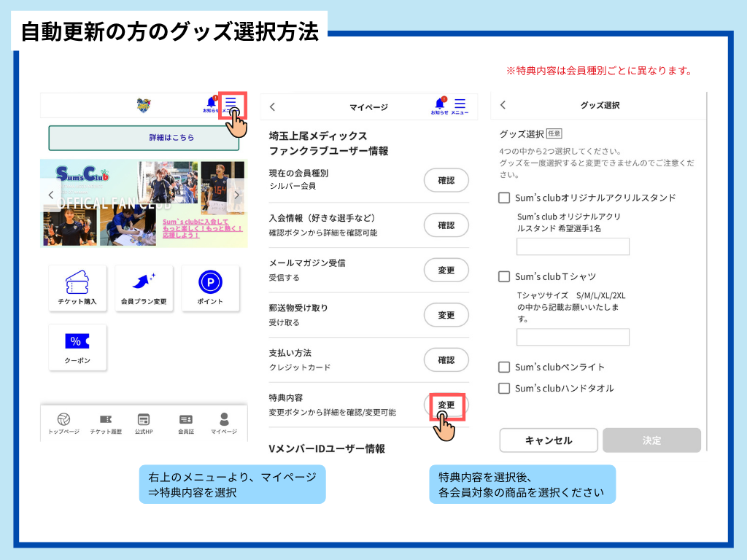
Task: Click シルバー会員 text
Action: [293, 186]
